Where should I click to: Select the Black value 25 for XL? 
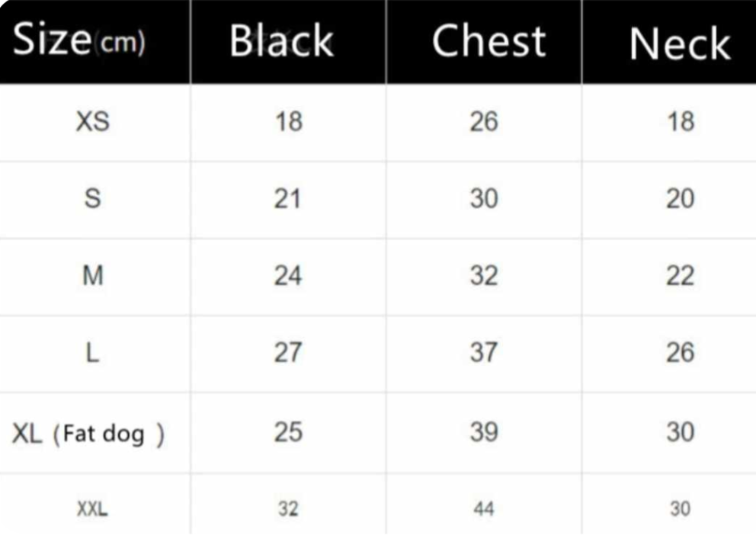tap(288, 432)
